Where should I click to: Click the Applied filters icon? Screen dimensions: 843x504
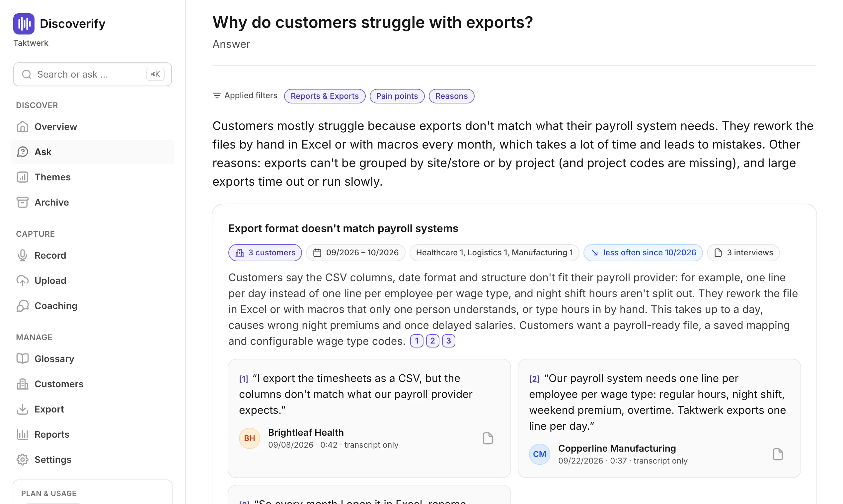pyautogui.click(x=216, y=96)
